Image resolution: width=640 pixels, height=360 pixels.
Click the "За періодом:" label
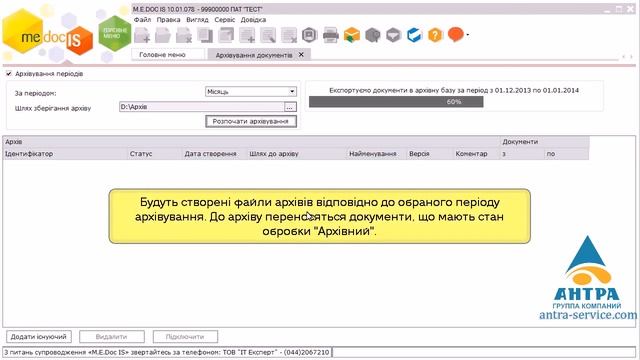pyautogui.click(x=36, y=93)
